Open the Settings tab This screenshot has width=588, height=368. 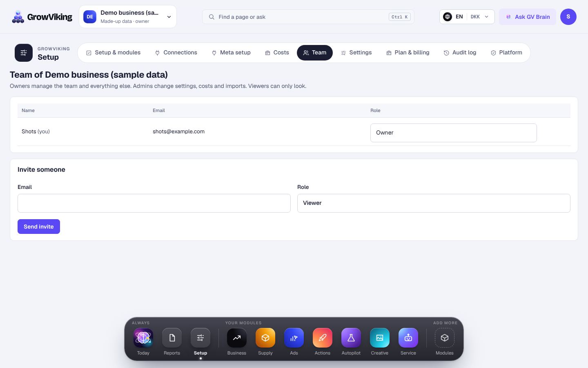[x=356, y=53]
